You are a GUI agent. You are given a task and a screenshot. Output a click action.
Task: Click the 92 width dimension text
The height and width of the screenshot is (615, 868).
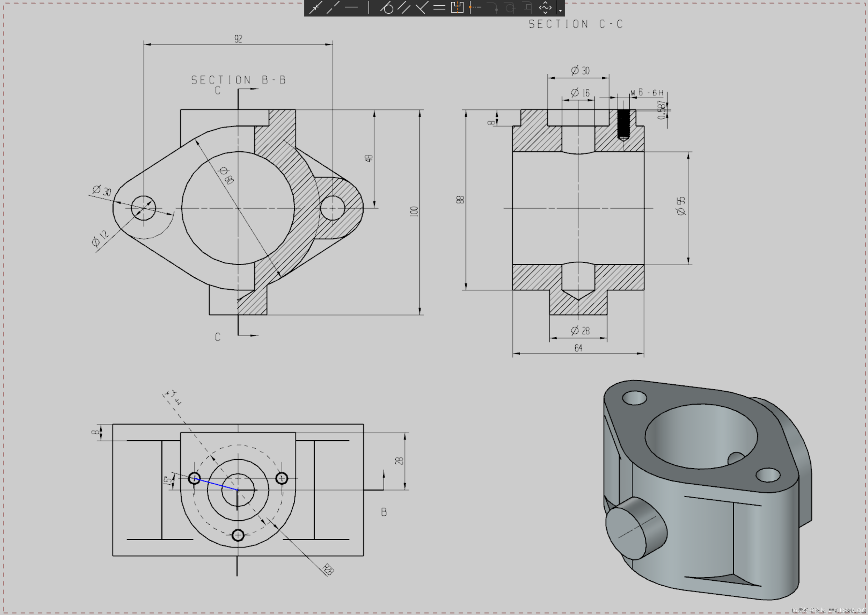click(x=238, y=39)
